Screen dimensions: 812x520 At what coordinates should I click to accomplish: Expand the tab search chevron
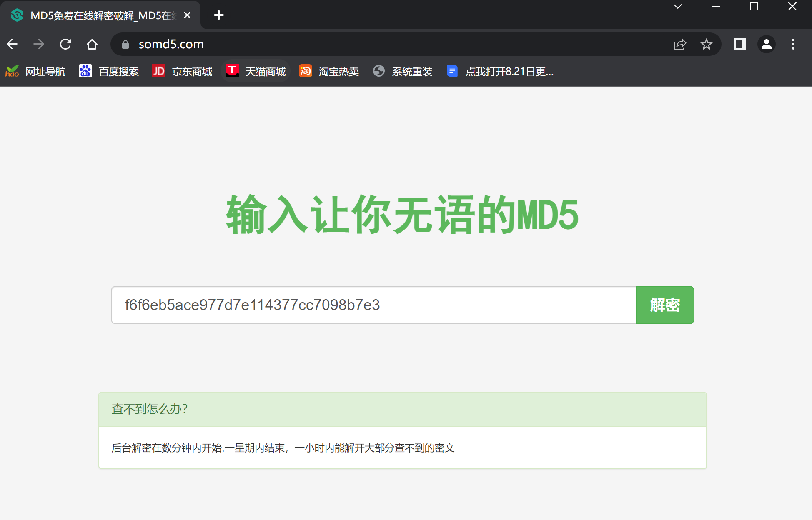(x=678, y=7)
